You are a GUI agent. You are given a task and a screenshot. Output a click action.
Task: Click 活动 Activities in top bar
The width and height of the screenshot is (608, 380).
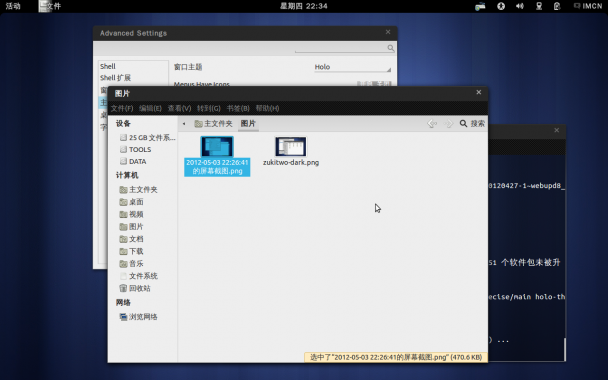(x=13, y=6)
